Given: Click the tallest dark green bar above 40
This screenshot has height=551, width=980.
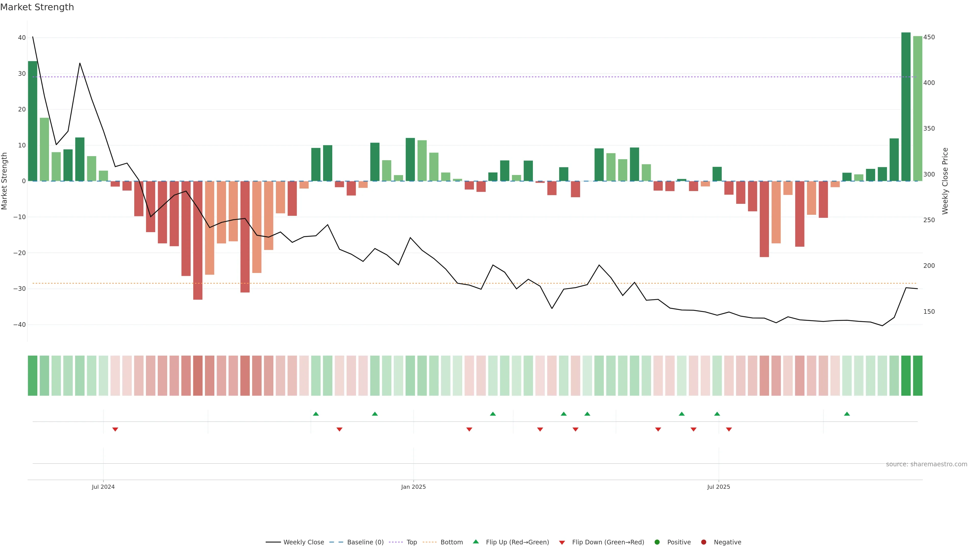Looking at the screenshot, I should (906, 106).
